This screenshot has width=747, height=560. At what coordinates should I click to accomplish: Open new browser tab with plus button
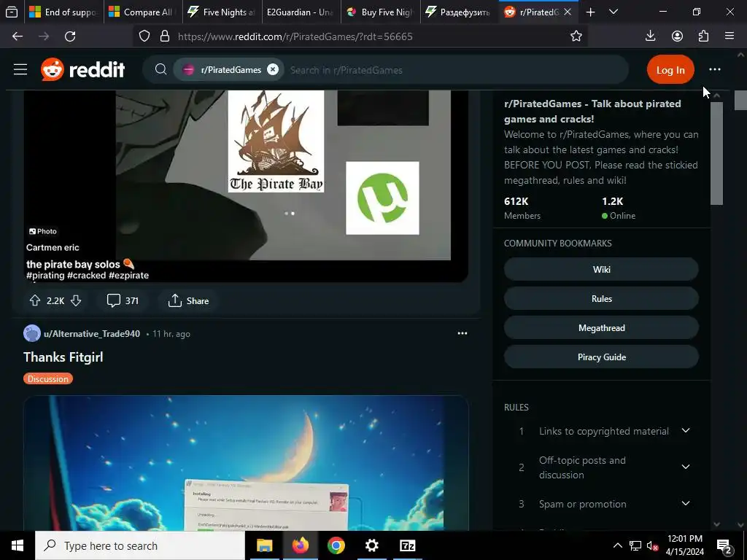[x=590, y=12]
